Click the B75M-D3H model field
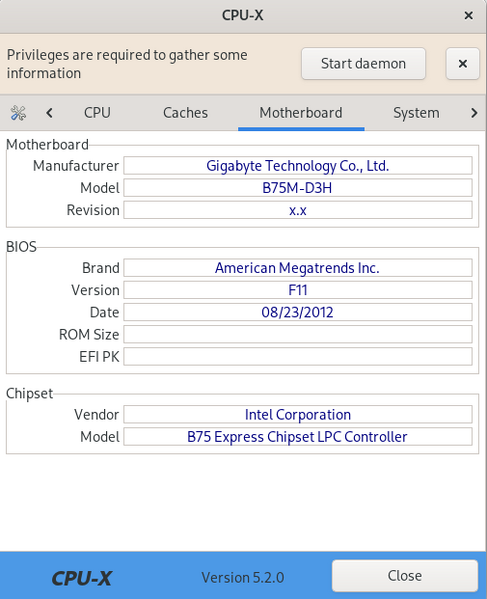 (298, 188)
